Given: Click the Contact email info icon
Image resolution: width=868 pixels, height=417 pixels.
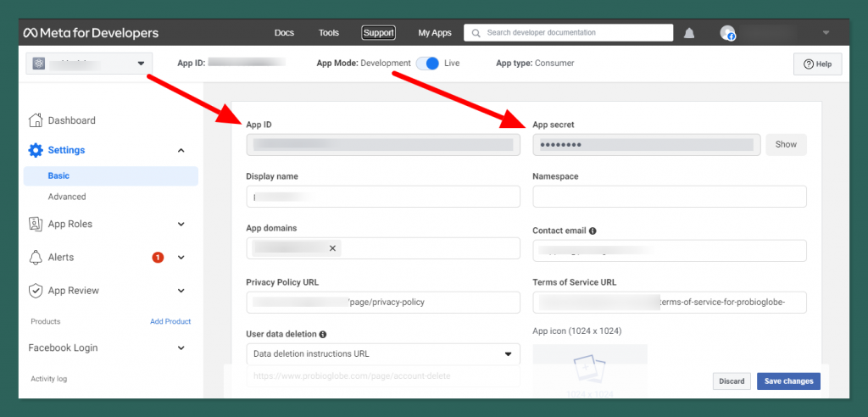Looking at the screenshot, I should pyautogui.click(x=593, y=231).
